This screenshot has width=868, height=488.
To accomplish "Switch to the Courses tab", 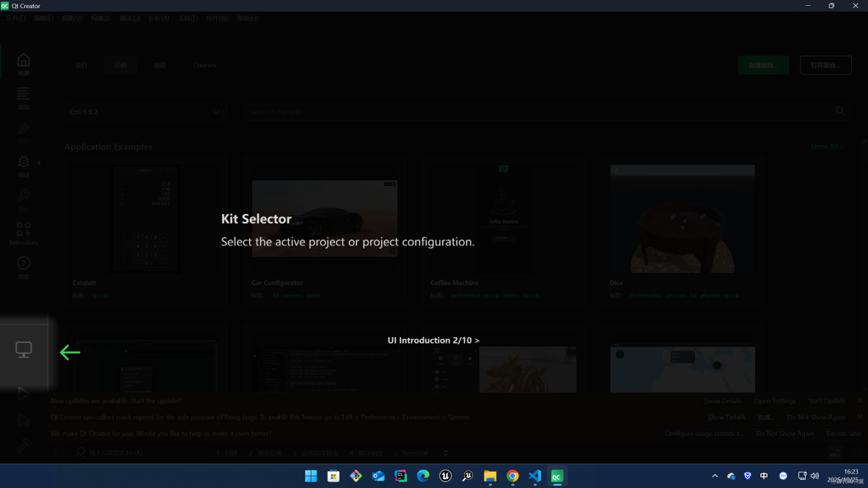I will tap(205, 65).
